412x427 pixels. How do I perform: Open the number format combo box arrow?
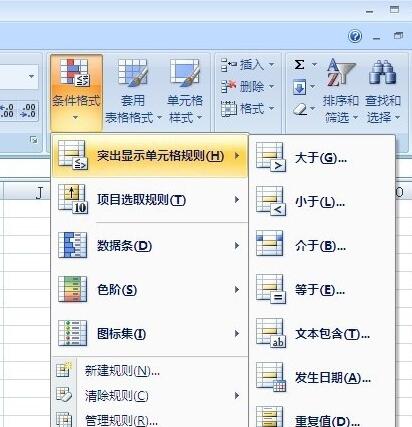click(31, 77)
